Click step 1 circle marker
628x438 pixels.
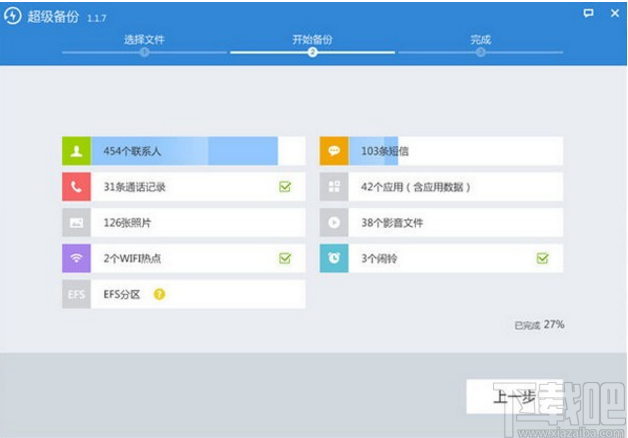click(145, 52)
